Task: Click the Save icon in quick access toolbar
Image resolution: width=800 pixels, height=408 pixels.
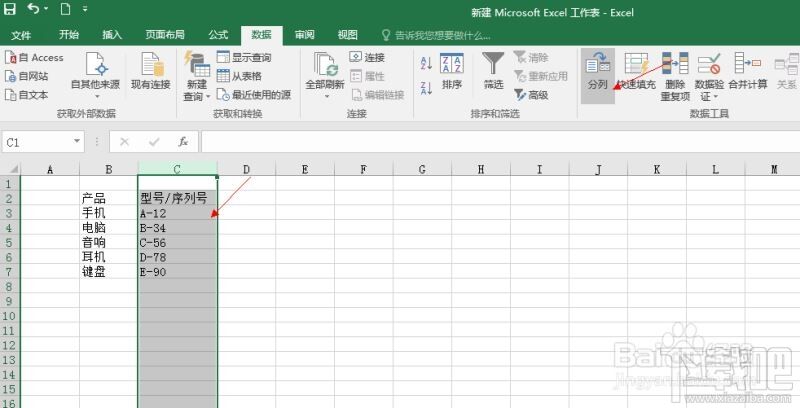Action: tap(9, 9)
